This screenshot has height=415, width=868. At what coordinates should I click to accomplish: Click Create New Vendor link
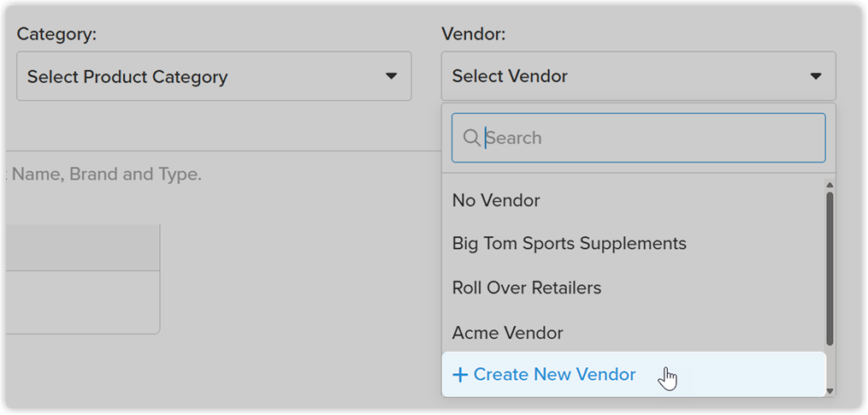point(634,375)
